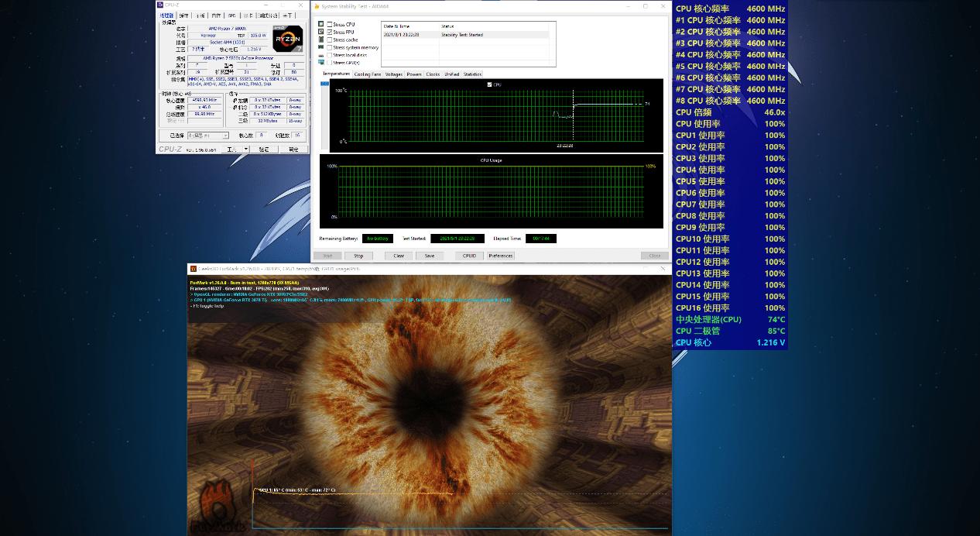Toggle the CPU checkbox above temperature graph
The width and height of the screenshot is (980, 536).
coord(489,84)
